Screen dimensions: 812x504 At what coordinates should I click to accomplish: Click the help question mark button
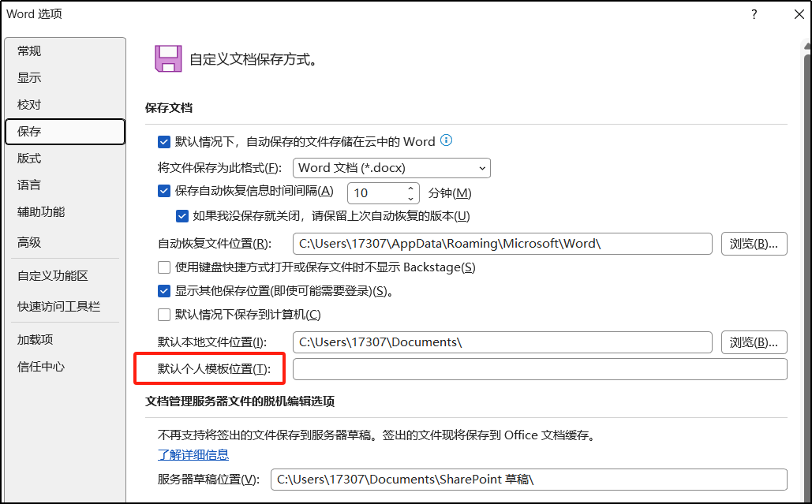click(754, 14)
